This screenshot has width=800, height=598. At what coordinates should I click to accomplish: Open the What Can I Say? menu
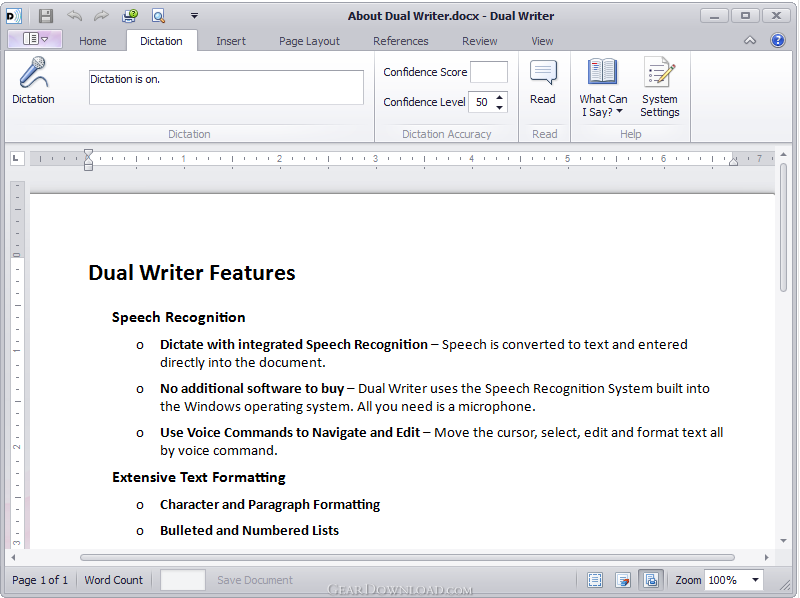[x=603, y=87]
